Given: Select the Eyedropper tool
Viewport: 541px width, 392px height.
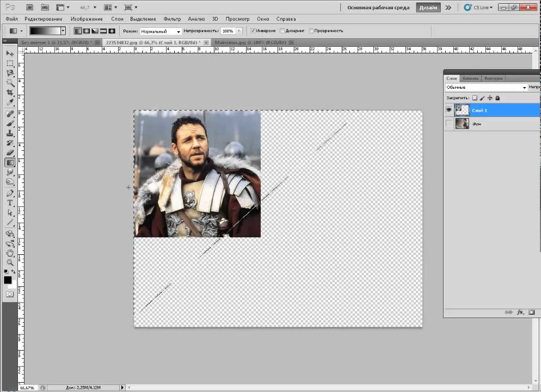Looking at the screenshot, I should tap(10, 102).
